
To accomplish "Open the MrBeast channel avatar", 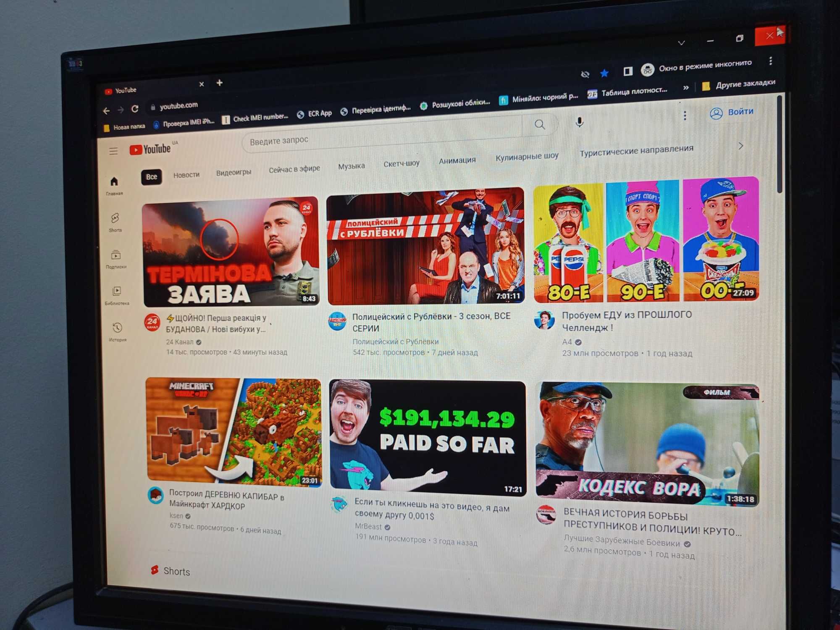I will [x=339, y=504].
